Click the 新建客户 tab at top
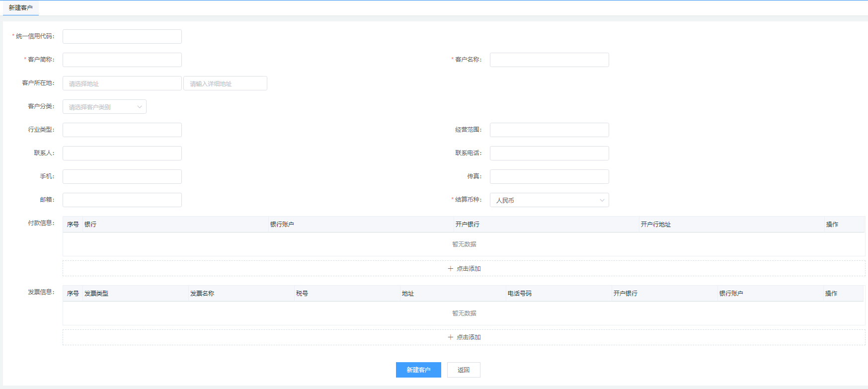Viewport: 868px width, 389px height. [x=20, y=8]
